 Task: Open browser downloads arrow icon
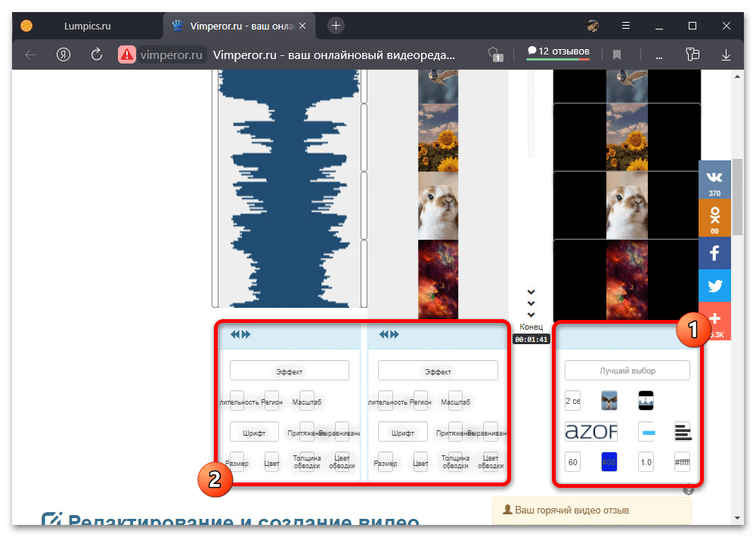726,54
